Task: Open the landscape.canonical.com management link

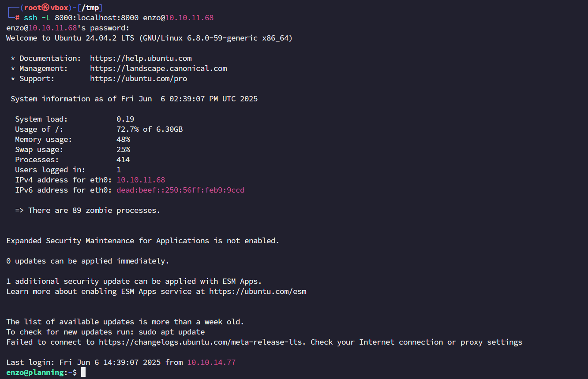Action: [x=158, y=68]
